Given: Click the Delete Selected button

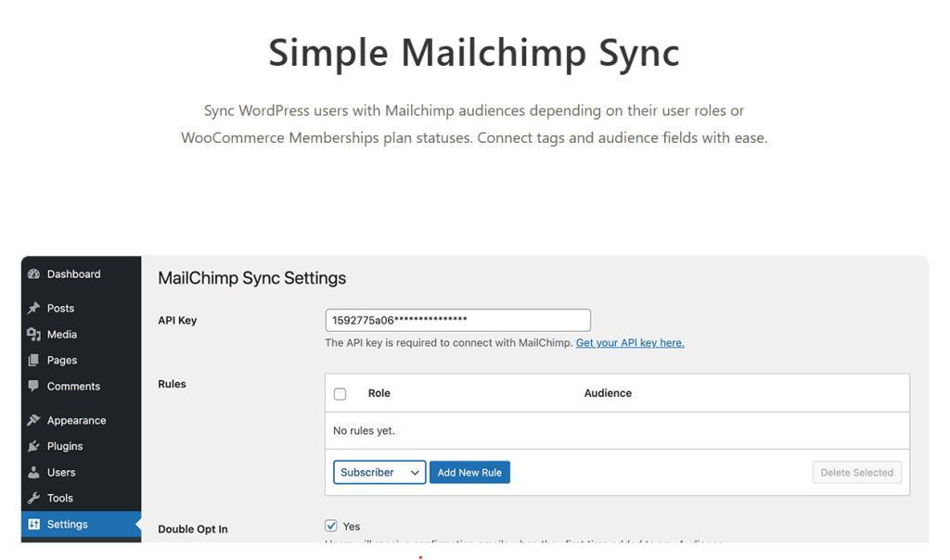Looking at the screenshot, I should tap(856, 473).
